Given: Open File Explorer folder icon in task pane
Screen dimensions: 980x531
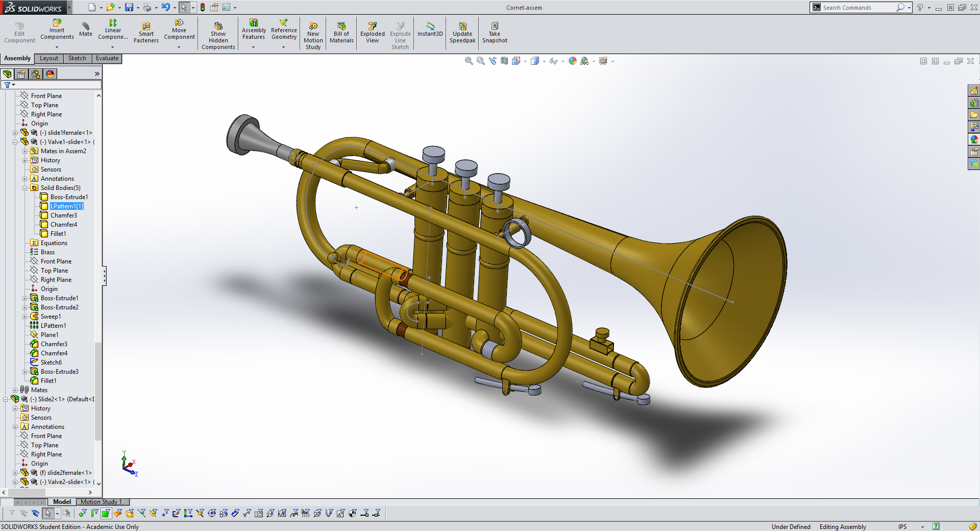Looking at the screenshot, I should pos(974,115).
